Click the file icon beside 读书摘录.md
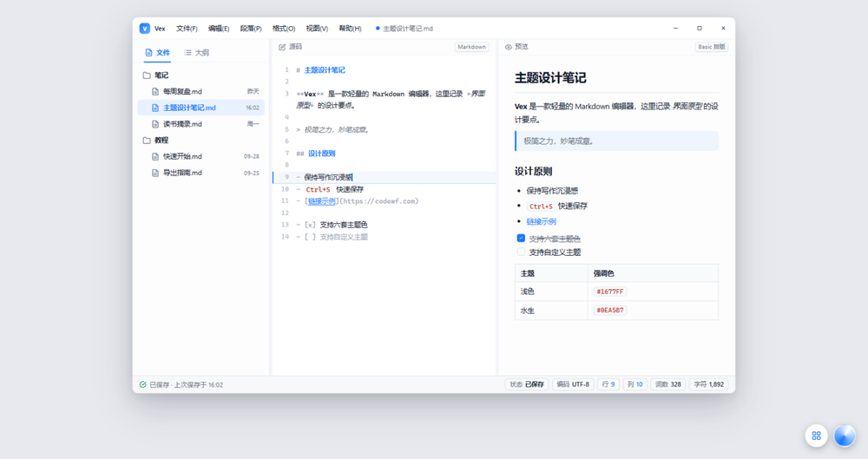This screenshot has width=868, height=459. [155, 124]
